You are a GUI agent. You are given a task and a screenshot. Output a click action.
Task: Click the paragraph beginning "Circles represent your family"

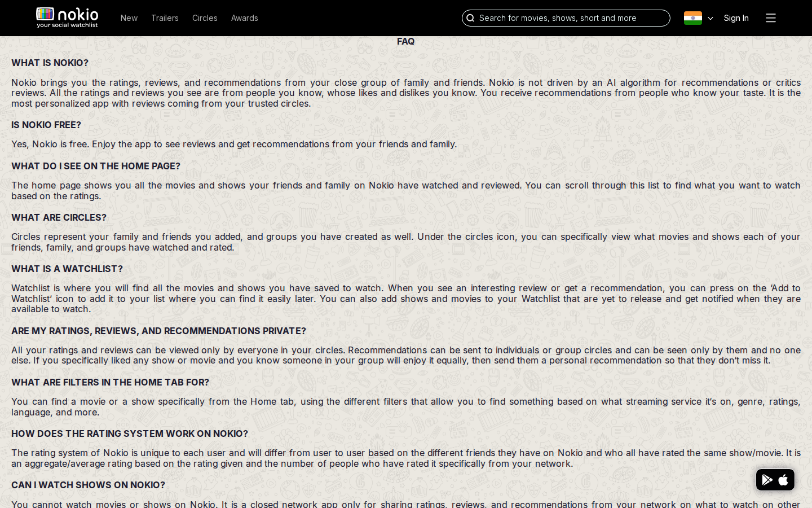point(406,242)
